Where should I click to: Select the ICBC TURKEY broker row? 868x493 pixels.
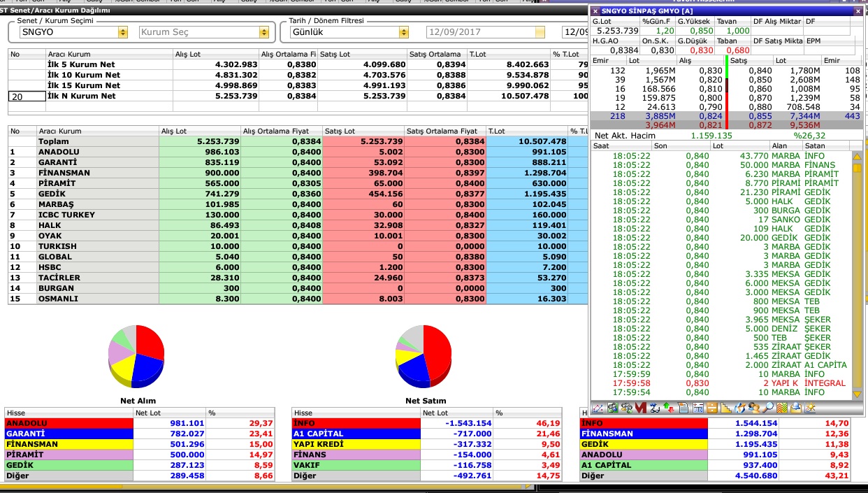(298, 215)
